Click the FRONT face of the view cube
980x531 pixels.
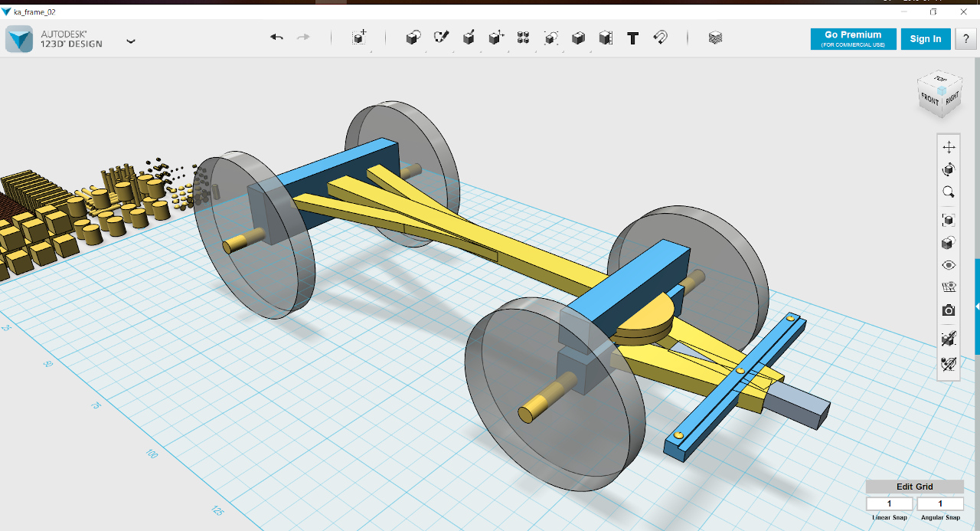tap(929, 100)
